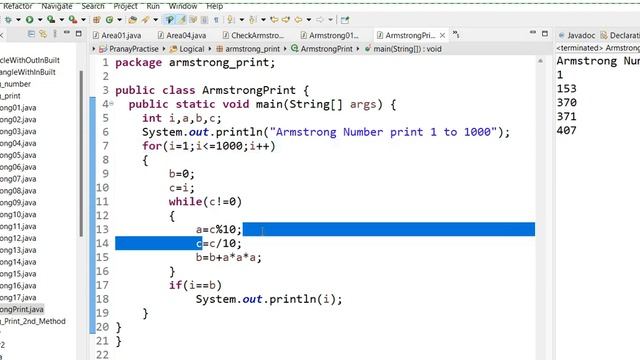This screenshot has height=360, width=640.
Task: Select ong01.java in Package Explorer
Action: 18,108
